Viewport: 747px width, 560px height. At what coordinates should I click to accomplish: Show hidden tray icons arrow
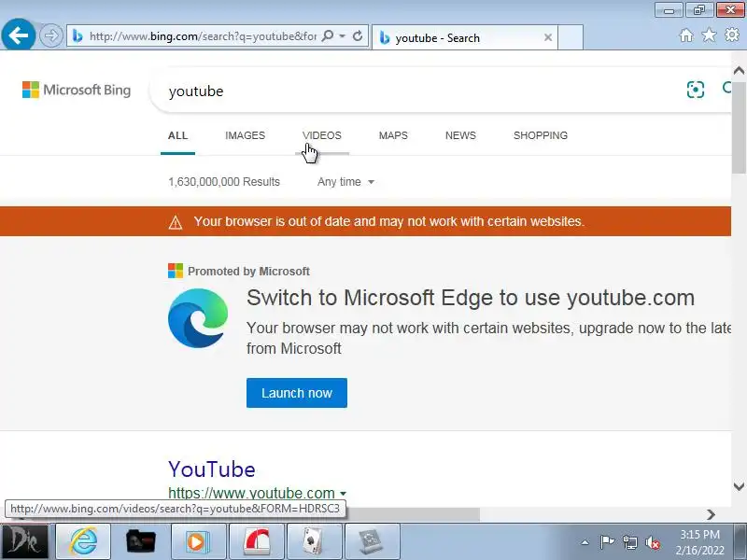tap(585, 542)
